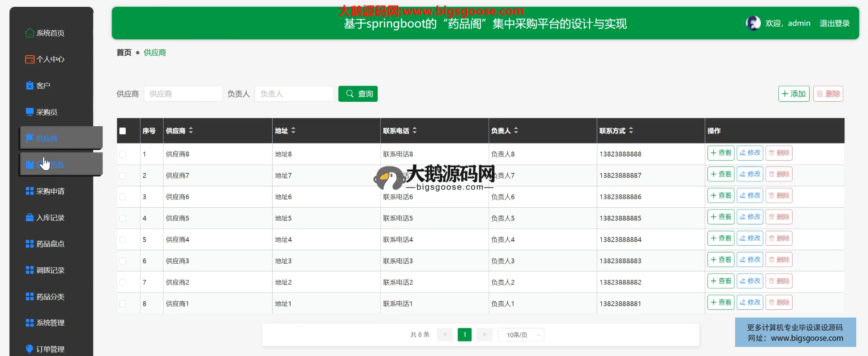868x356 pixels.
Task: Click the green 查询 search button
Action: pos(358,94)
